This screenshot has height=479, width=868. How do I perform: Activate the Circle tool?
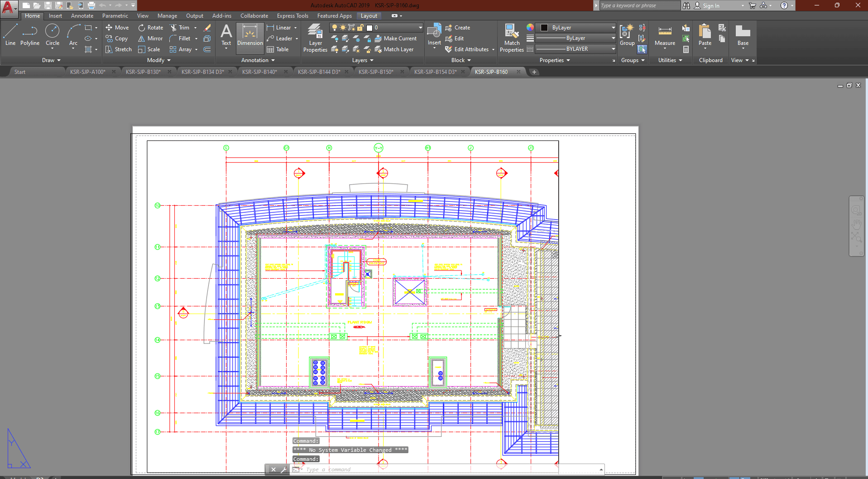(53, 35)
